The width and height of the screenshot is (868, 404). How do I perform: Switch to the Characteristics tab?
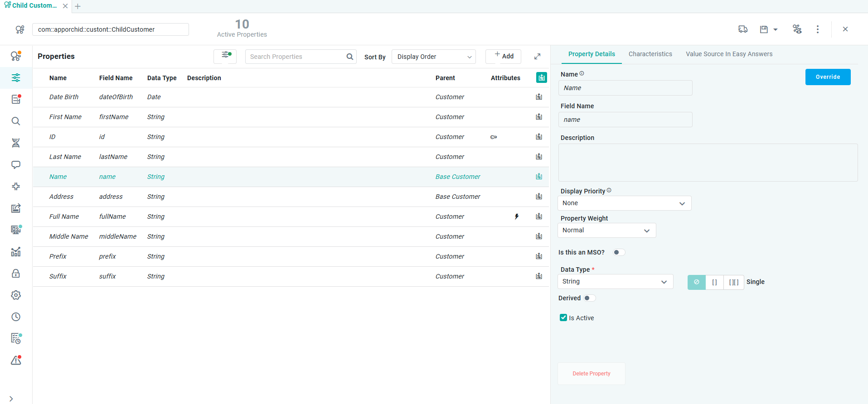tap(650, 54)
